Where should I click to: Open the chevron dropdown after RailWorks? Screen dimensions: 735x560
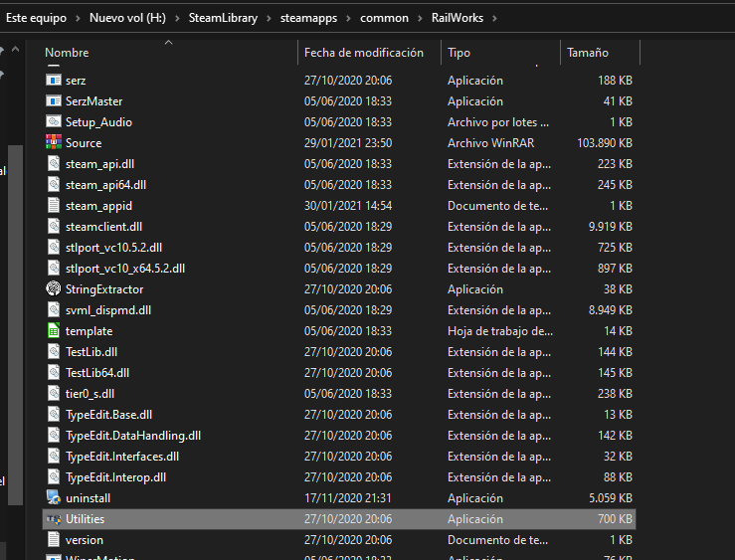494,18
